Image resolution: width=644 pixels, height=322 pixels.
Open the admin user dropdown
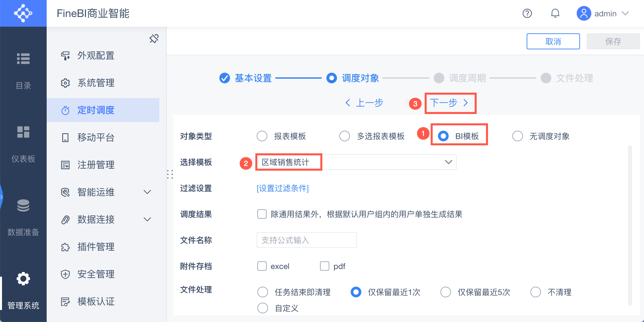tap(626, 13)
